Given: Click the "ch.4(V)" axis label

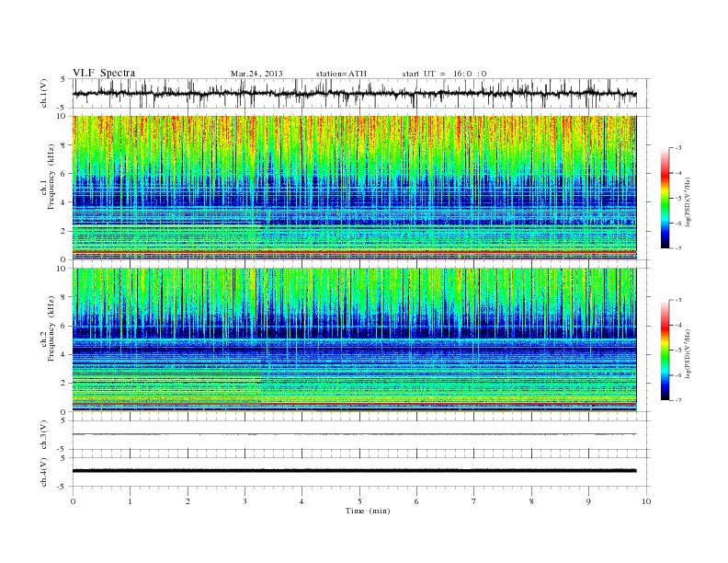Looking at the screenshot, I should [44, 472].
